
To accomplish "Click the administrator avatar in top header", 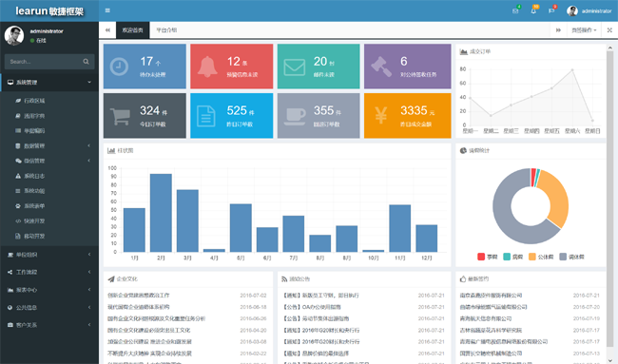I will [x=571, y=11].
